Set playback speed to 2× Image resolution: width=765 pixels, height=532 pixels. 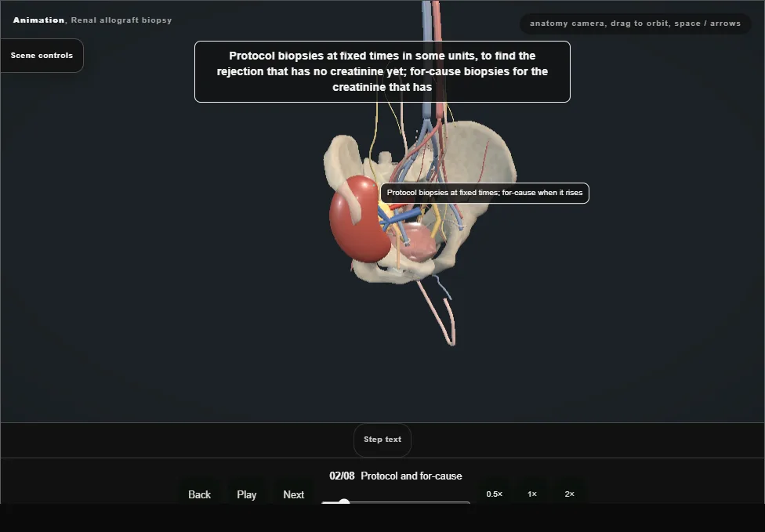click(x=569, y=494)
